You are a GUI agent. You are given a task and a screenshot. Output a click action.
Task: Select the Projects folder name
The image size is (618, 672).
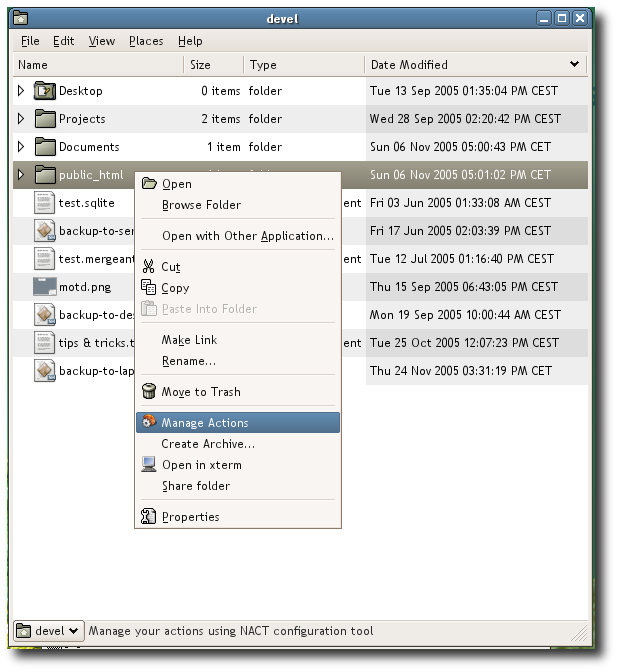(82, 119)
